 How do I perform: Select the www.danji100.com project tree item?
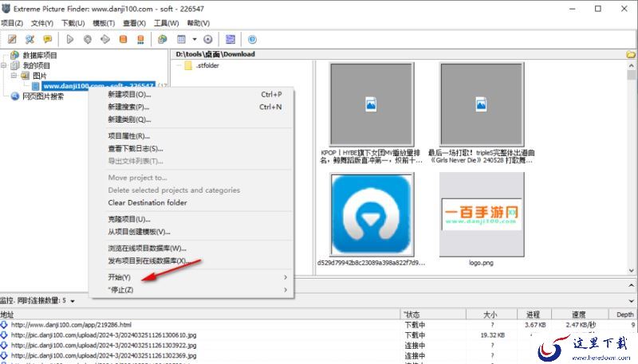(98, 85)
